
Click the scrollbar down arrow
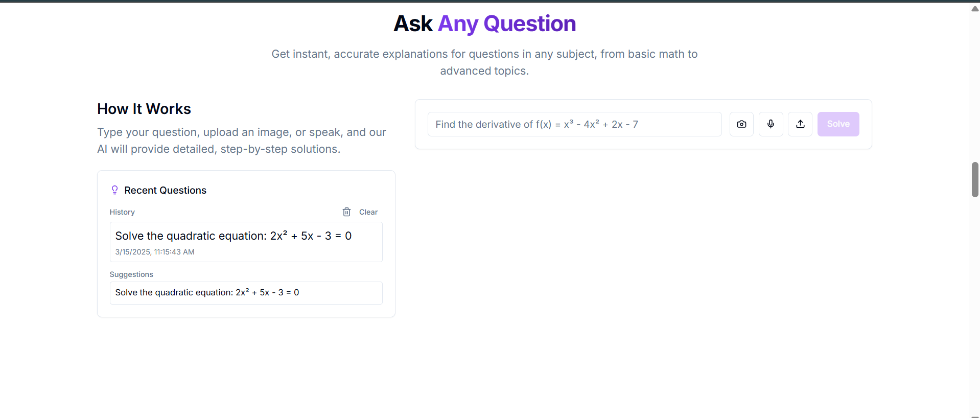point(975,415)
